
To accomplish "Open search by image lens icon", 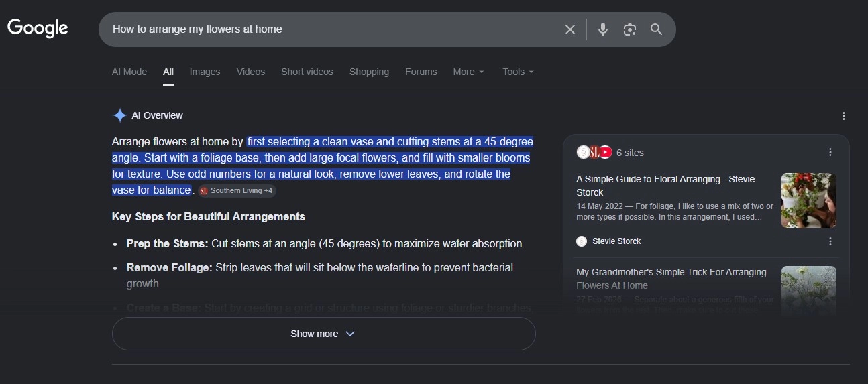I will coord(629,29).
